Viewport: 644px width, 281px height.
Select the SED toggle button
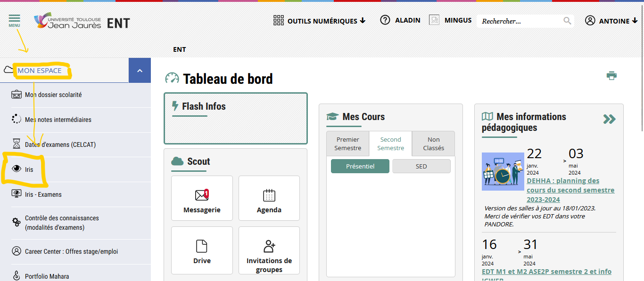421,166
